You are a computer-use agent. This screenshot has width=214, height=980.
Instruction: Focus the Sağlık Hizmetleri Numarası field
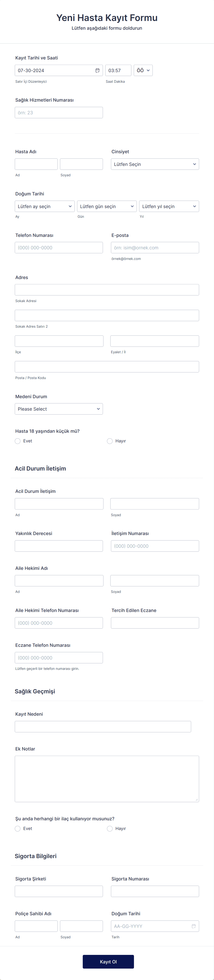(59, 113)
